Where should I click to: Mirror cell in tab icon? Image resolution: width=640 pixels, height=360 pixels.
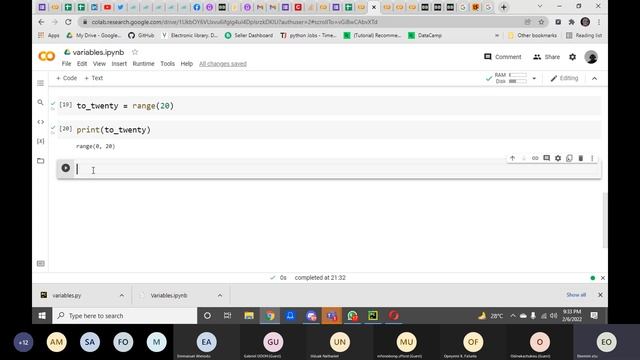(x=569, y=158)
